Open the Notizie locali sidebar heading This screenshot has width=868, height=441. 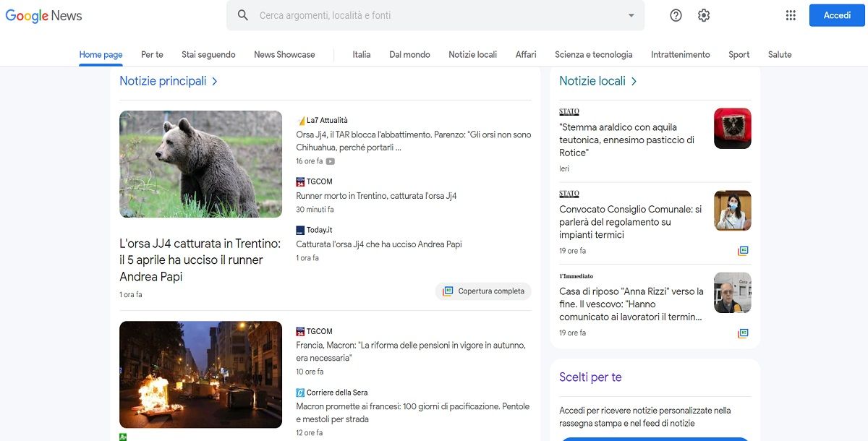click(x=592, y=81)
